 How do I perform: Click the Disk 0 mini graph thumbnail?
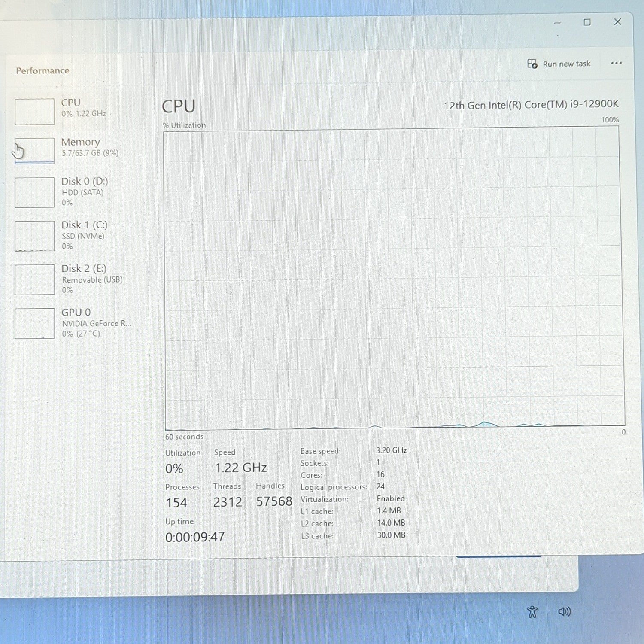(34, 192)
